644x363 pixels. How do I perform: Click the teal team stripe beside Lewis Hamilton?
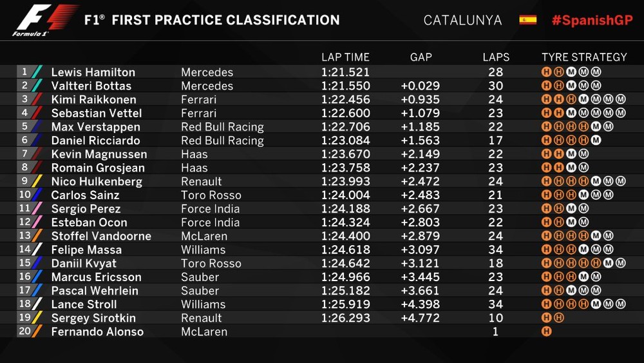pyautogui.click(x=37, y=72)
